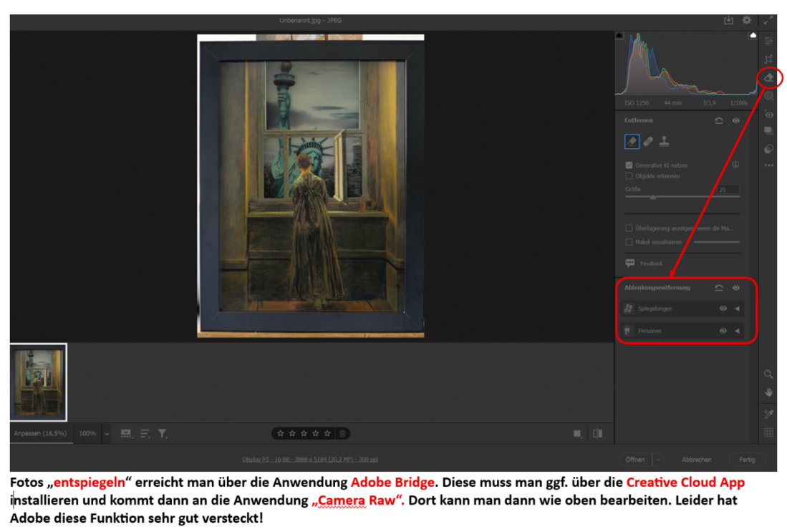Screen dimensions: 787x532
Task: Open the zoom percentage dropdown arrow
Action: [107, 434]
